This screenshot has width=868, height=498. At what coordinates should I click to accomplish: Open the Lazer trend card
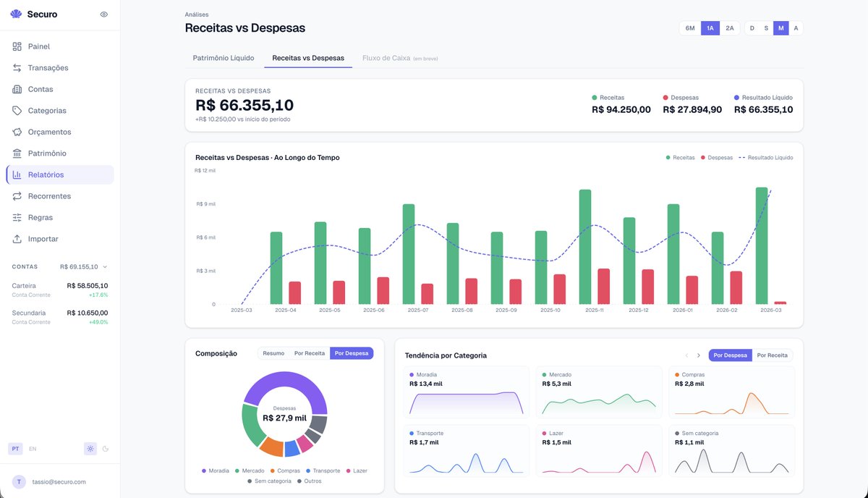600,451
